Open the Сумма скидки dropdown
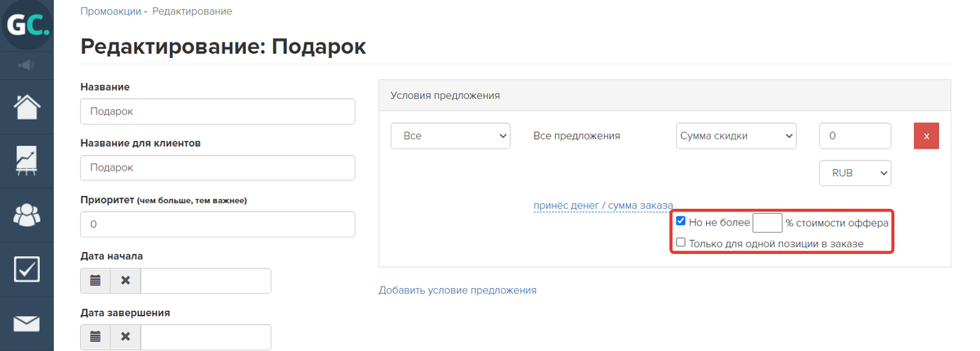The width and height of the screenshot is (980, 351). click(x=736, y=136)
